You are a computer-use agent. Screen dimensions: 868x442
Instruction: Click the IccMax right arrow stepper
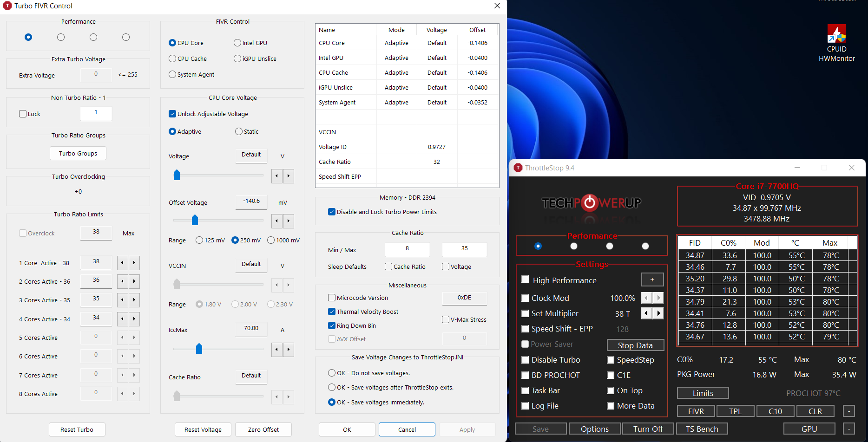(289, 350)
